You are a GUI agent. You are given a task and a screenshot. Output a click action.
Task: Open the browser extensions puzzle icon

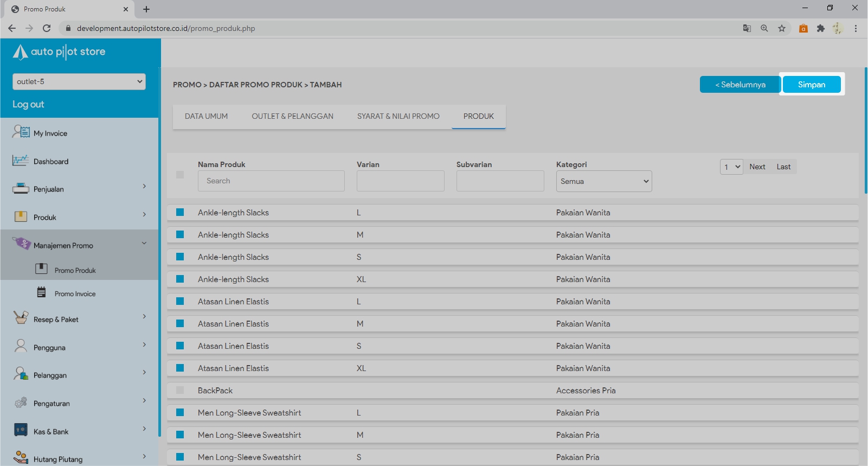[820, 28]
